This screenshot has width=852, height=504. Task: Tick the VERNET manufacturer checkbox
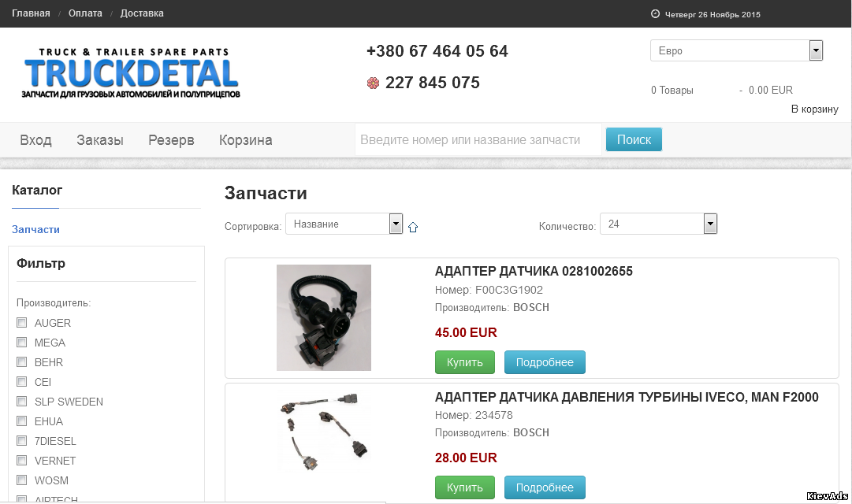click(x=22, y=461)
